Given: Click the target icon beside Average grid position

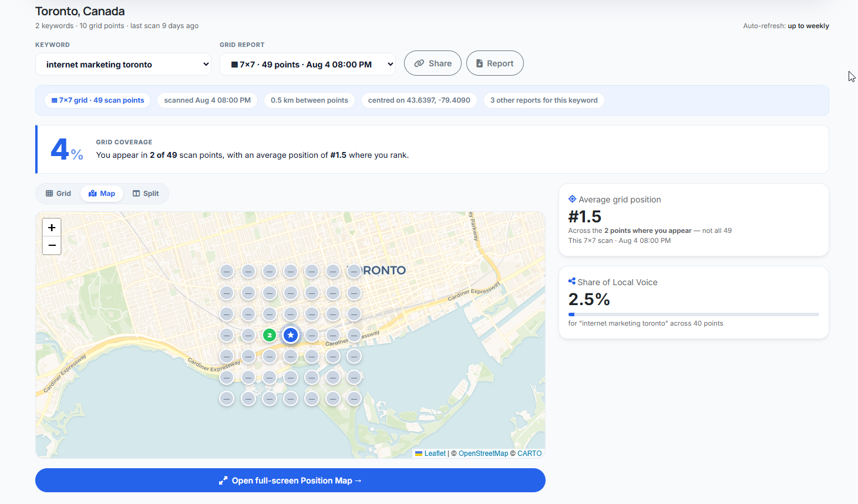Looking at the screenshot, I should (572, 199).
